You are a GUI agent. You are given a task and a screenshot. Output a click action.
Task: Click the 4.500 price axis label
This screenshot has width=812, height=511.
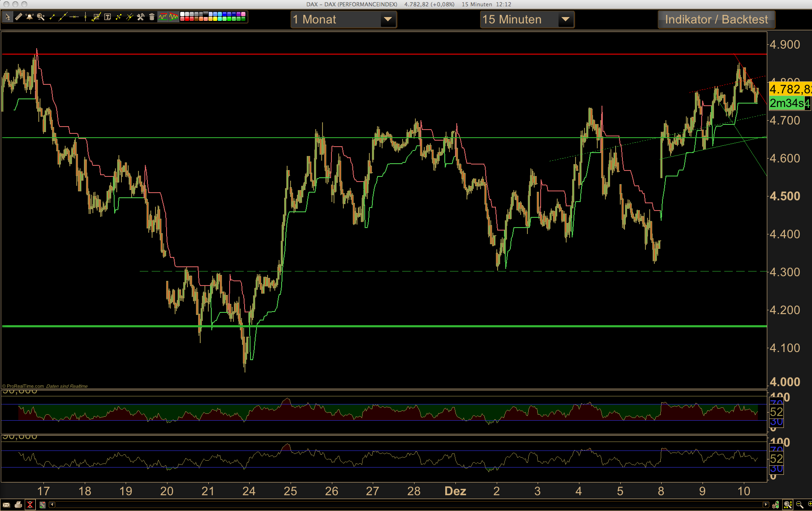coord(785,196)
